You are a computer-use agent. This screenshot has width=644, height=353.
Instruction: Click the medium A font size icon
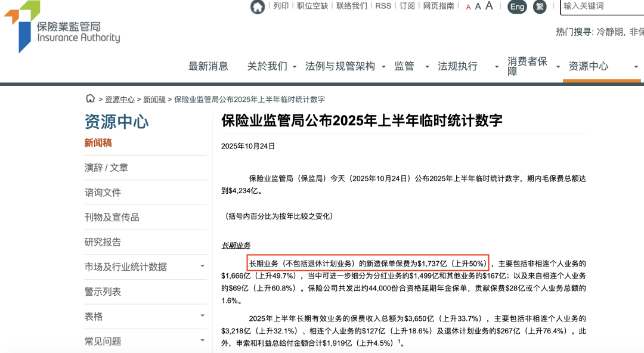478,7
